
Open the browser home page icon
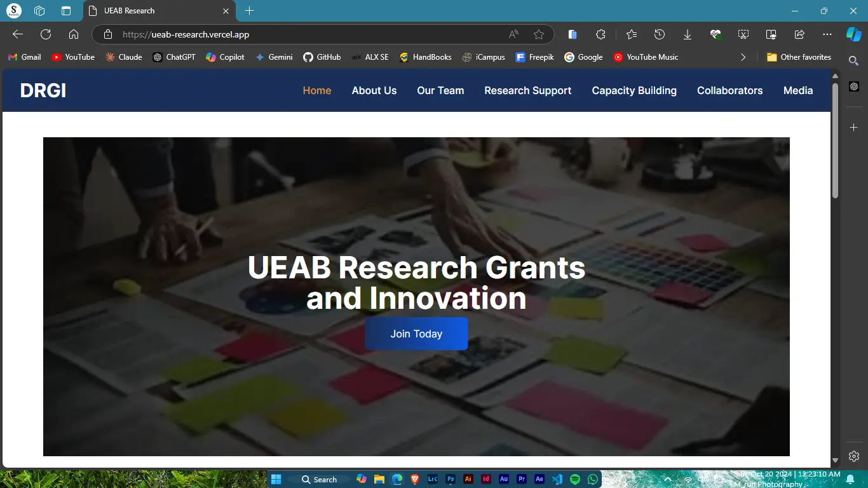[x=74, y=34]
